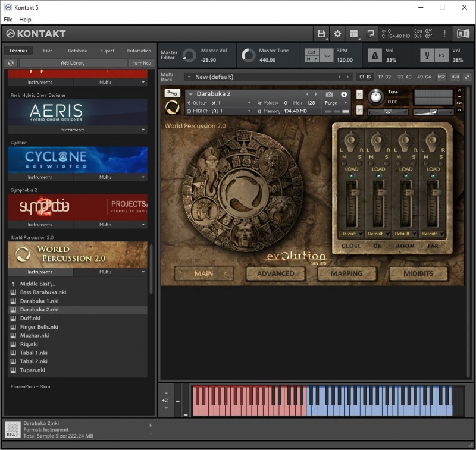476x450 pixels.
Task: Open instrument edit mode wrench icon
Action: (173, 93)
